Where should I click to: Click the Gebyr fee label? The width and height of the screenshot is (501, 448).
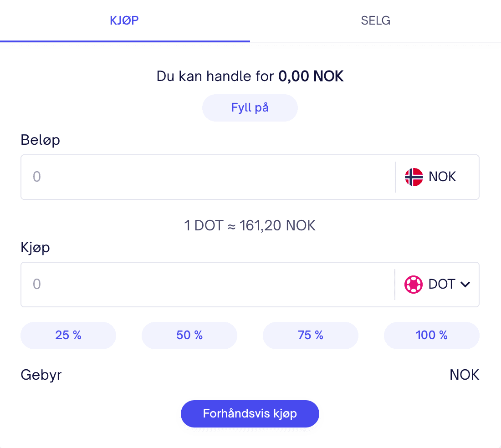41,375
